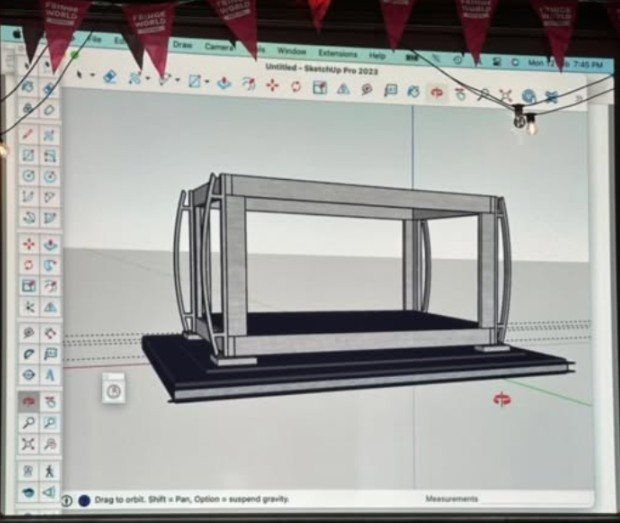
Task: Select the Zoom magnifier tool in left toolset
Action: 28,423
